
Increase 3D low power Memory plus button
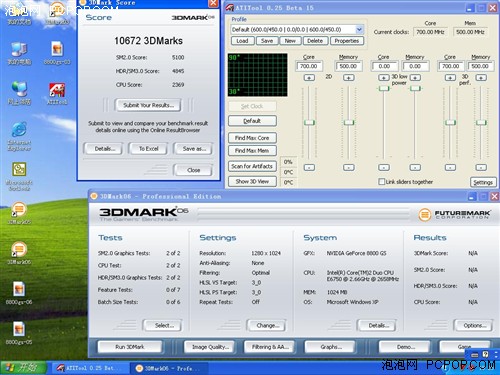pos(415,78)
